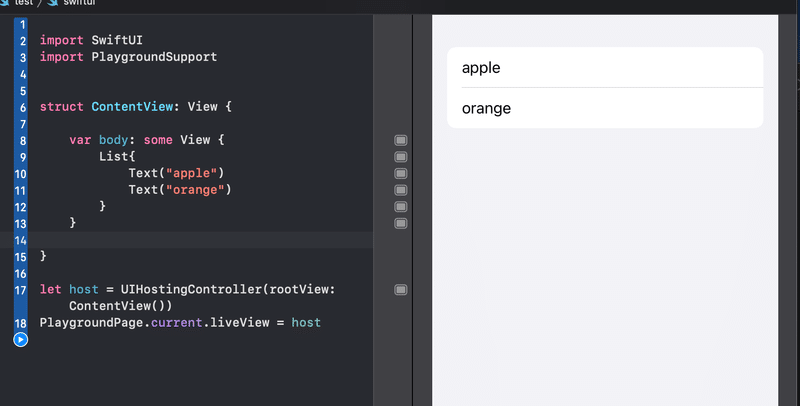Click the "apple" string literal in code

pos(191,173)
